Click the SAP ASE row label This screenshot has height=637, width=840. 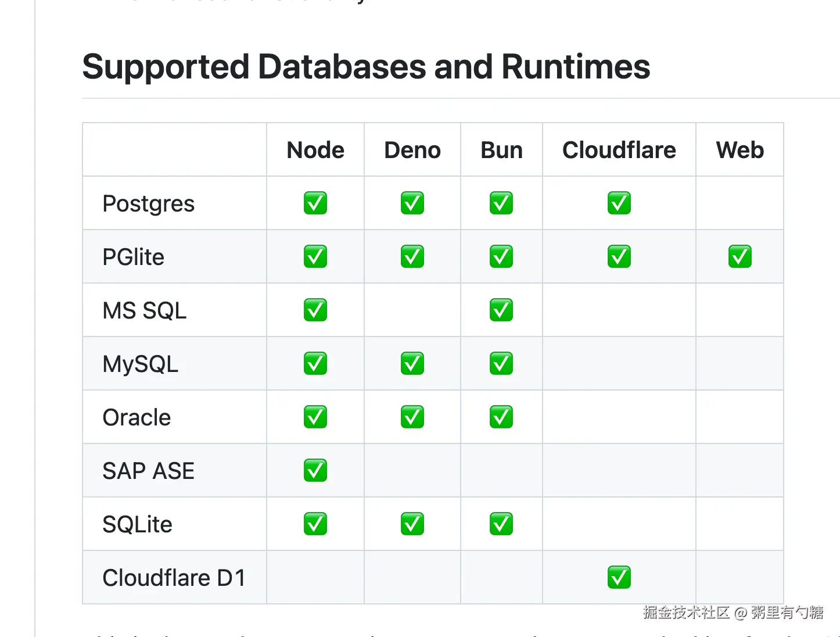[149, 471]
